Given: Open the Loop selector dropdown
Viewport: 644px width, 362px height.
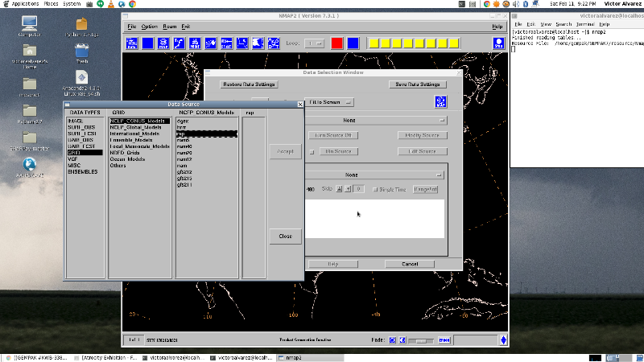Looking at the screenshot, I should 315,43.
